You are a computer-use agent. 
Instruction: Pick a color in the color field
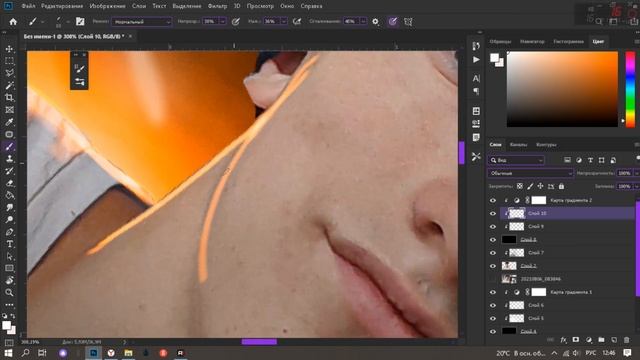[x=562, y=89]
